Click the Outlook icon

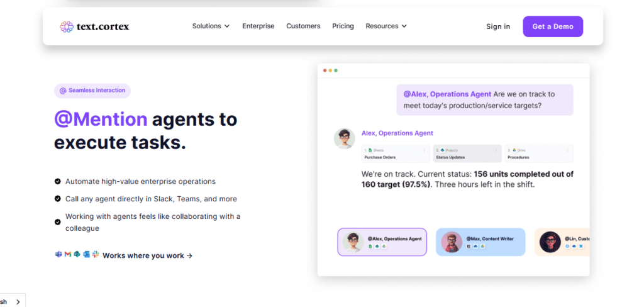[x=86, y=255]
